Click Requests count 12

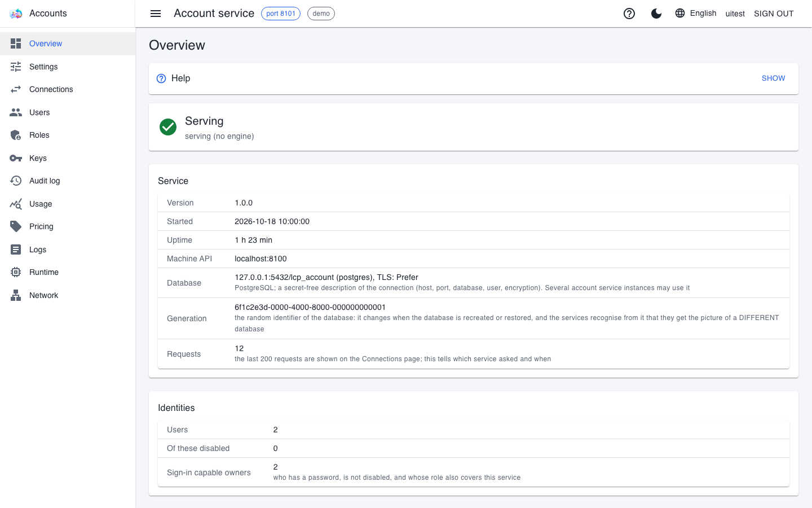pos(239,348)
